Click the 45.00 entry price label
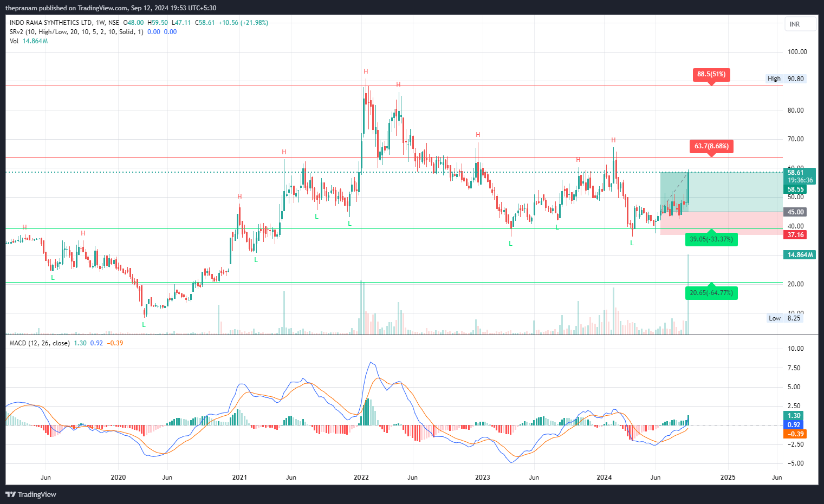The image size is (824, 504). coord(795,212)
